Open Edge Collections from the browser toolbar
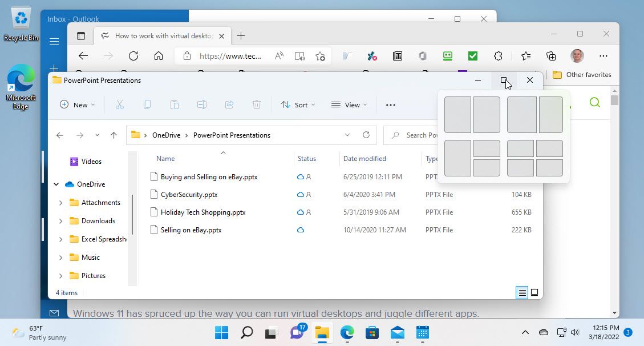The image size is (644, 346). [550, 56]
